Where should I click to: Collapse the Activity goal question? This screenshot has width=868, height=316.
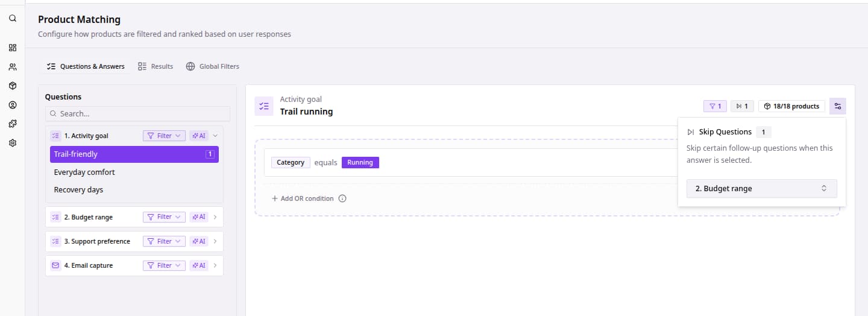tap(215, 136)
